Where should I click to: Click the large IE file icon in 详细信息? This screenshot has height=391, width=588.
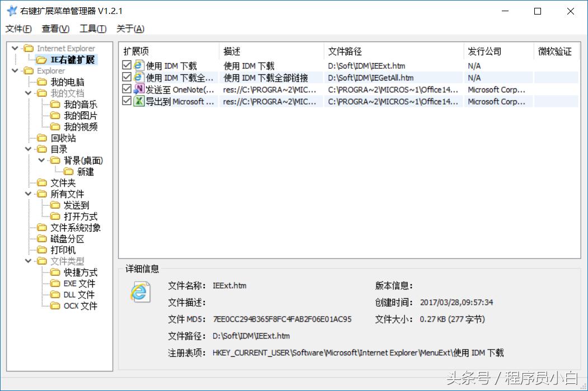(140, 293)
